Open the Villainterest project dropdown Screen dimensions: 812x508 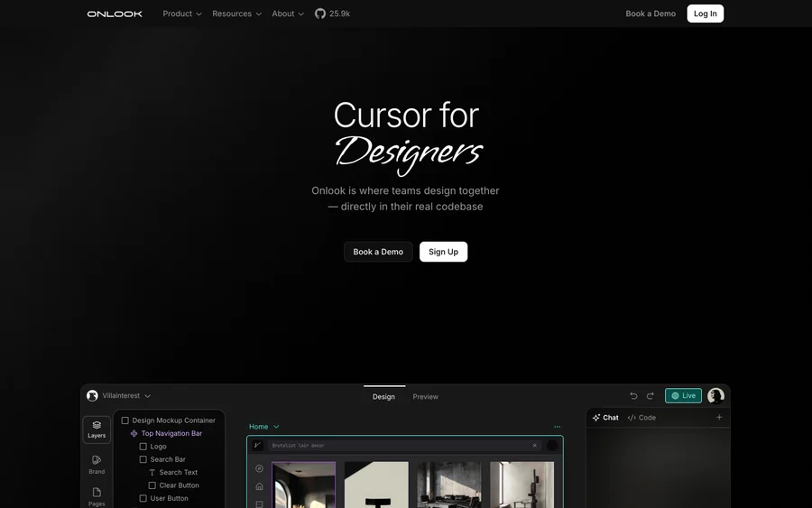click(126, 395)
